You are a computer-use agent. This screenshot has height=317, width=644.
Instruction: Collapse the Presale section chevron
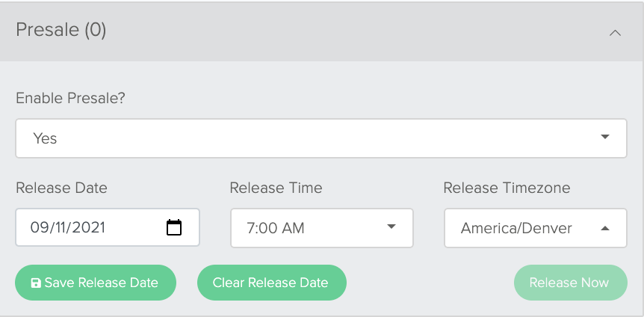[615, 33]
